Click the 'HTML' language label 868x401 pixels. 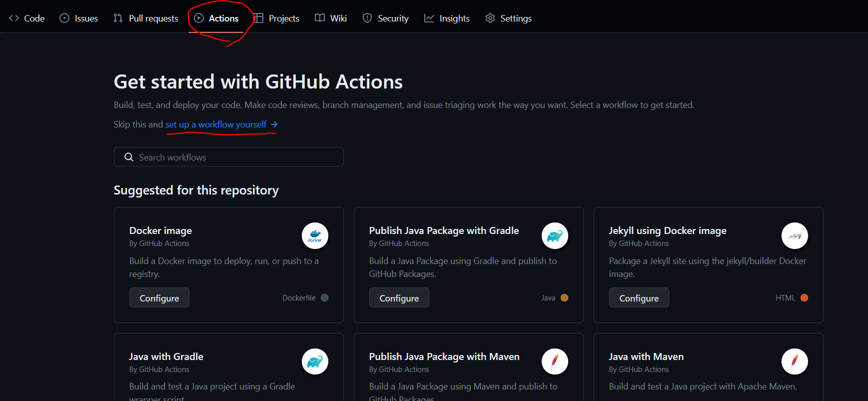coord(786,298)
